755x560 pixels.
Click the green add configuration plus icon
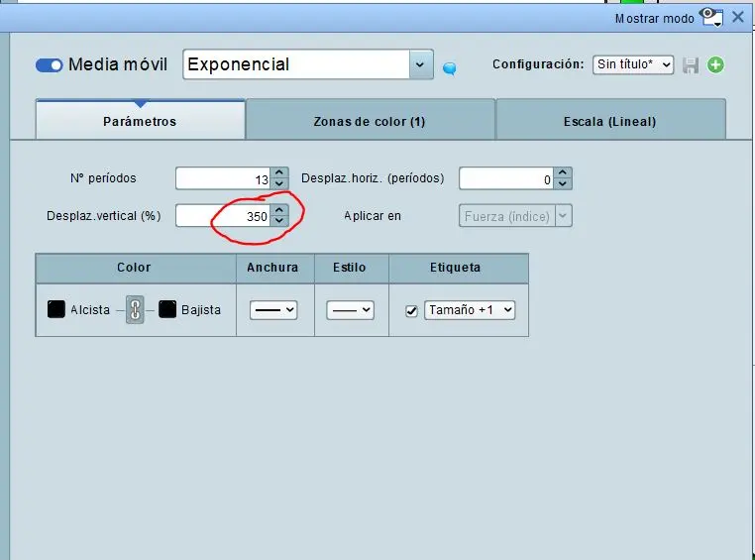click(x=715, y=64)
